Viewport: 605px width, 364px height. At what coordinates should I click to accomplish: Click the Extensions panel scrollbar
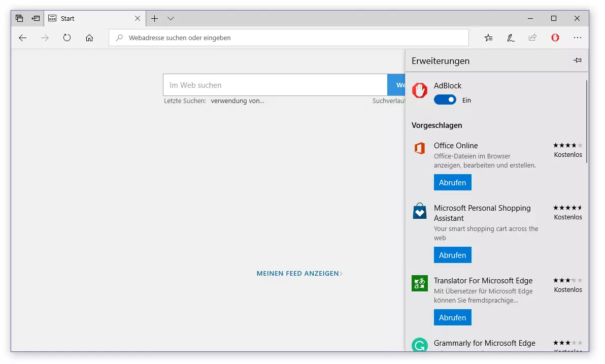[587, 121]
